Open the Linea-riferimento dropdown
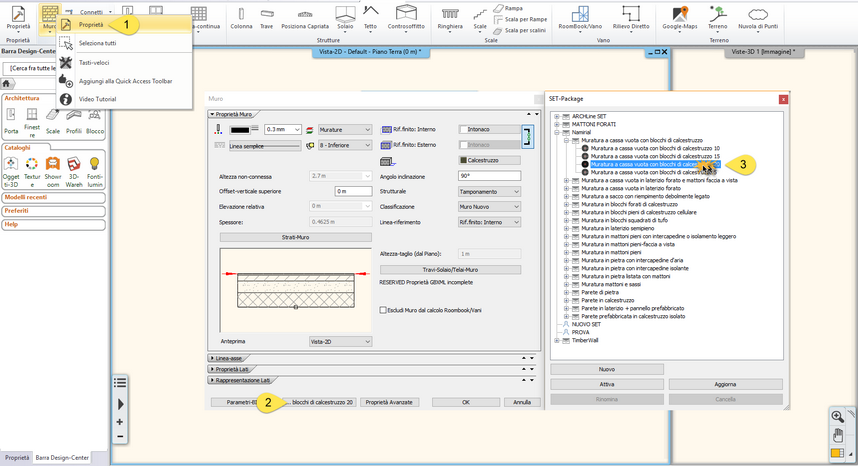The image size is (858, 466). 489,222
